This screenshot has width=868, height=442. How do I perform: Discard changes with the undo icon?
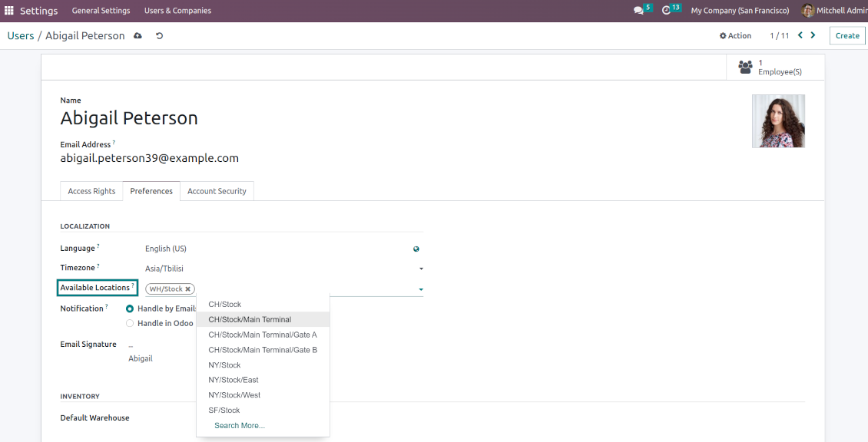coord(159,36)
